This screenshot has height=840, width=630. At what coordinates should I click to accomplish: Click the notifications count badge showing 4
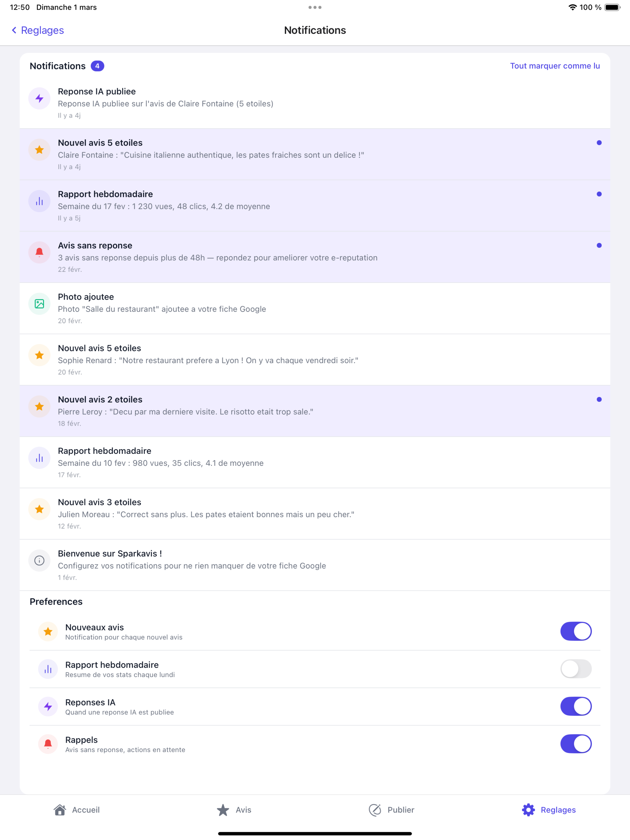click(x=97, y=66)
